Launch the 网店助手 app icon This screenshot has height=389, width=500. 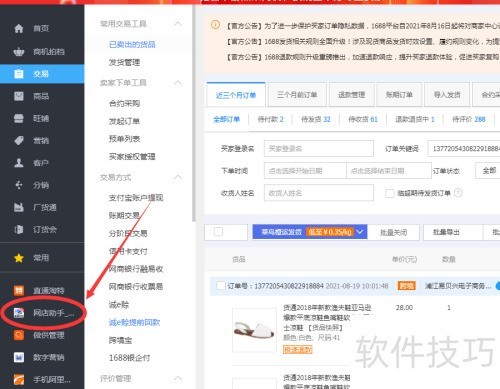tap(19, 313)
